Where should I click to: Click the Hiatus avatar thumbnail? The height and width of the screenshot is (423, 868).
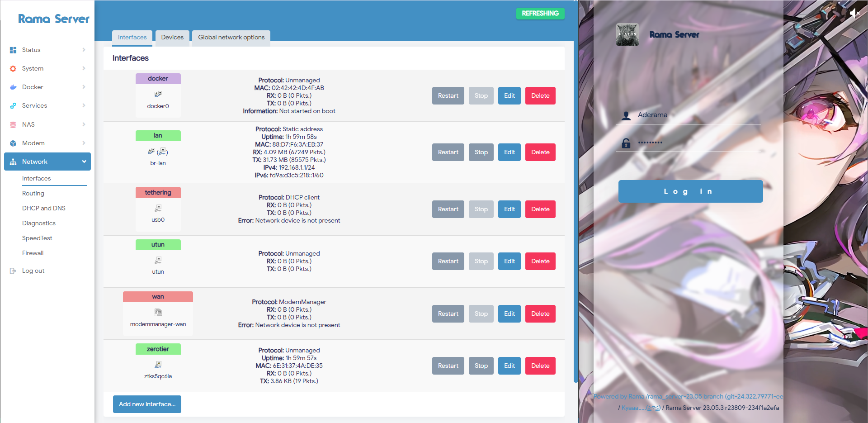pos(627,34)
